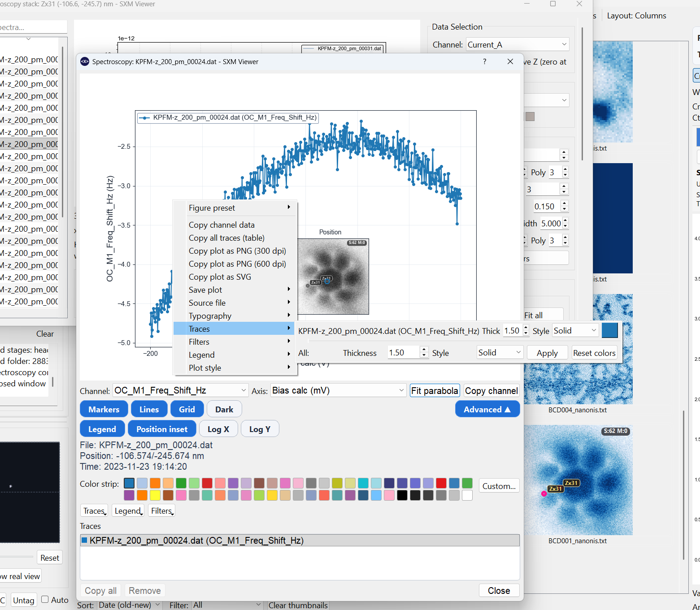Toggle Markers off for the plot
The height and width of the screenshot is (610, 700).
pos(104,409)
